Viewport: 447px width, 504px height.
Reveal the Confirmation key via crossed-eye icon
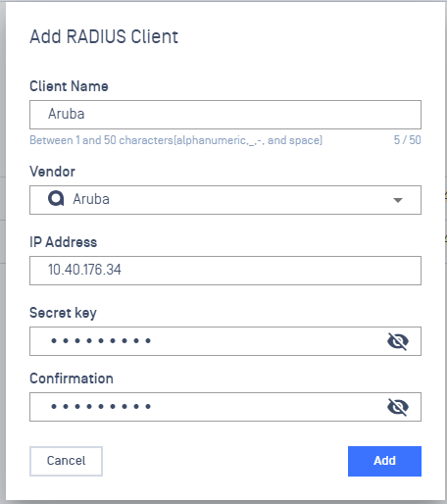click(x=398, y=407)
